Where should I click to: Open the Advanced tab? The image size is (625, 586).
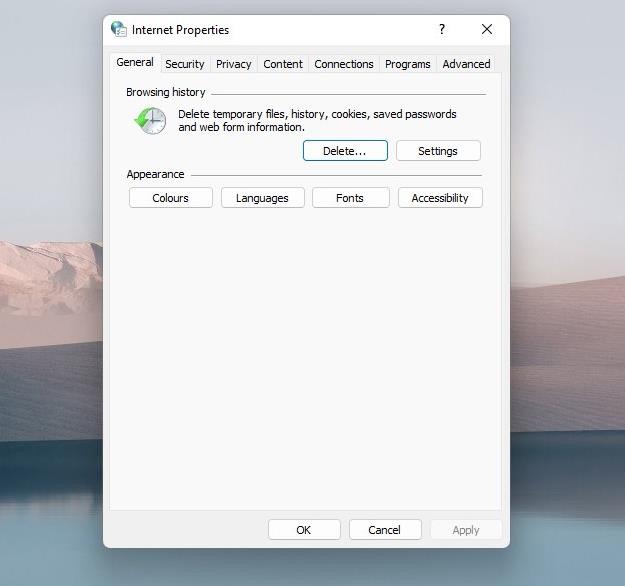coord(466,64)
